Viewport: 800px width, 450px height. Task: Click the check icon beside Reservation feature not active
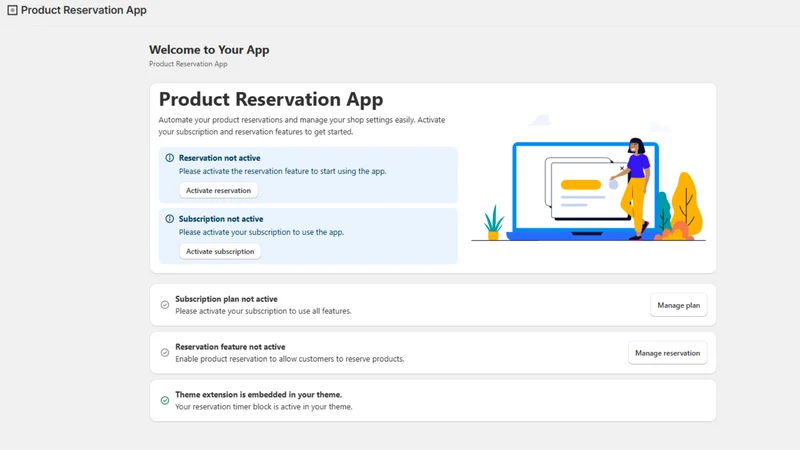tap(165, 353)
